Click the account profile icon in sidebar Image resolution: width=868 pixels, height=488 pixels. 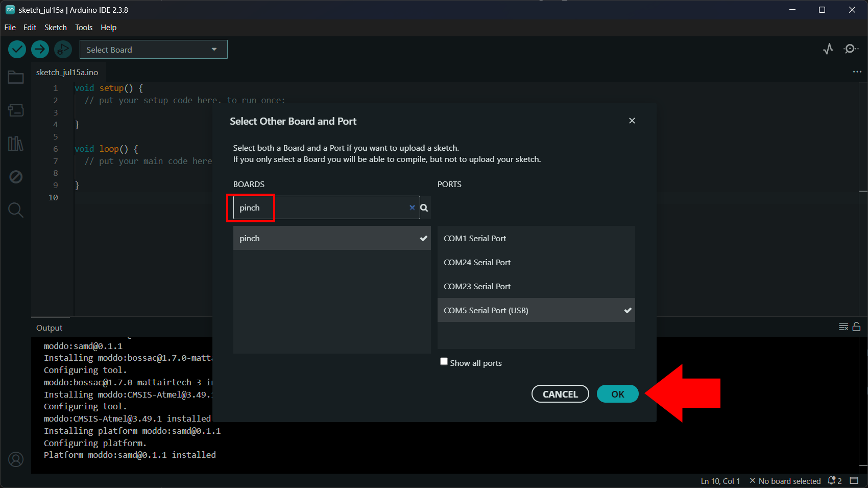click(x=16, y=460)
